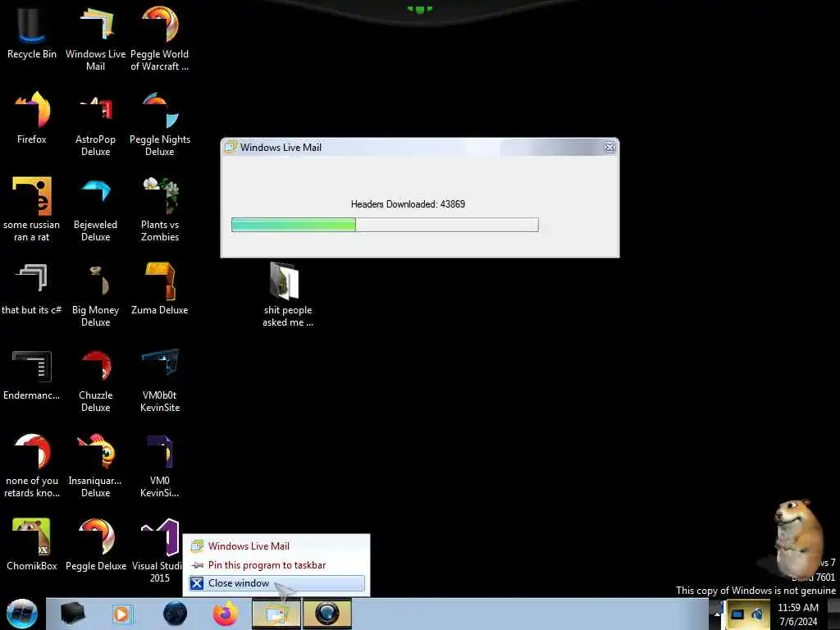Viewport: 840px width, 630px height.
Task: Select the Big Money Deluxe icon
Action: 95,294
